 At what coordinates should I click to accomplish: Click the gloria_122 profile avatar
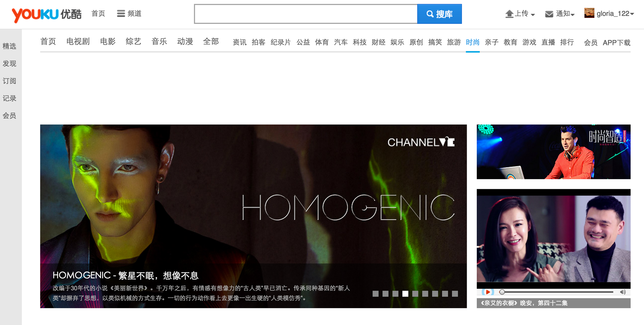coord(589,13)
